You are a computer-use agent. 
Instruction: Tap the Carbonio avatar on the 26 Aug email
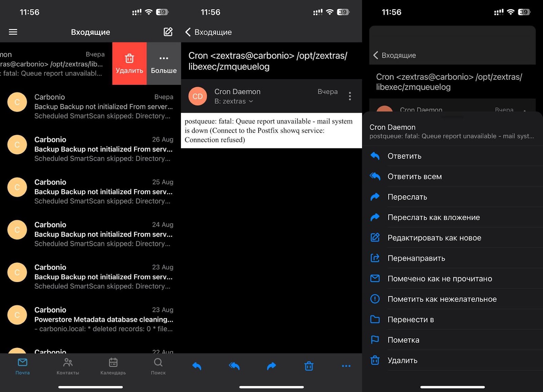pyautogui.click(x=17, y=145)
